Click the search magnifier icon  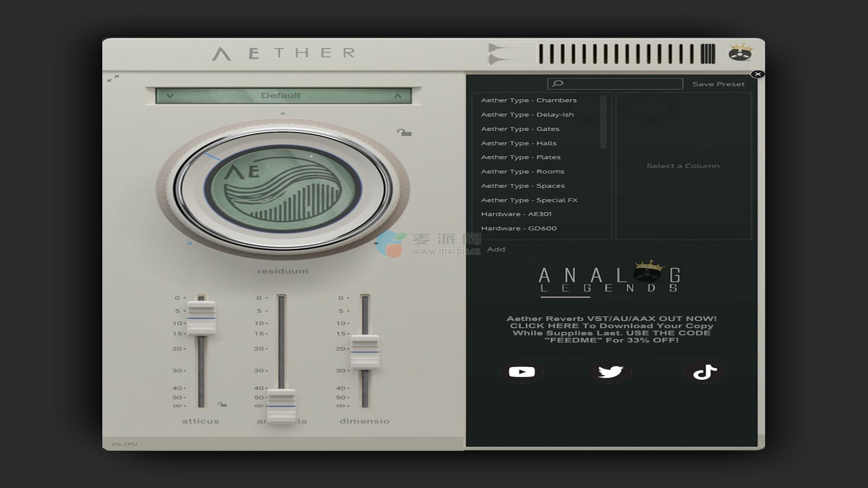point(558,84)
